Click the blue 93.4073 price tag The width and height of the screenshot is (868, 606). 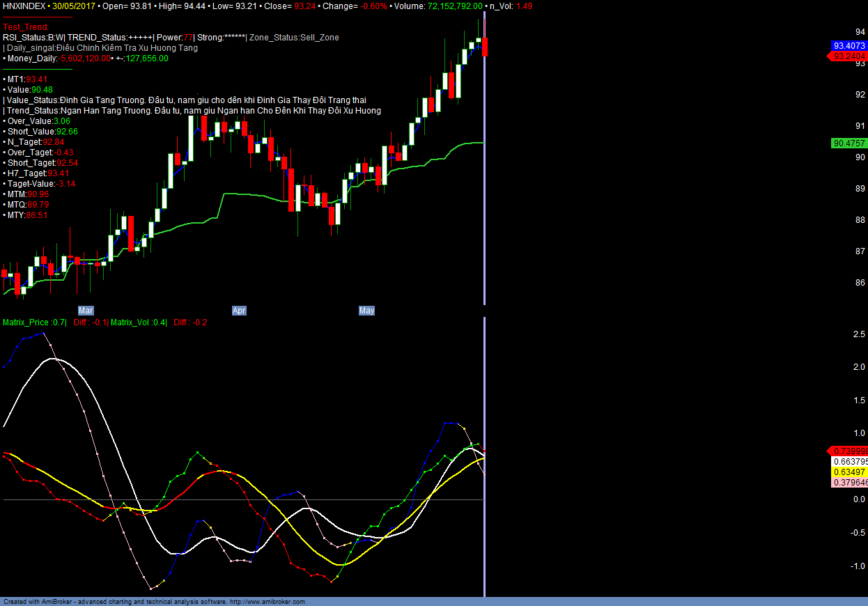849,45
